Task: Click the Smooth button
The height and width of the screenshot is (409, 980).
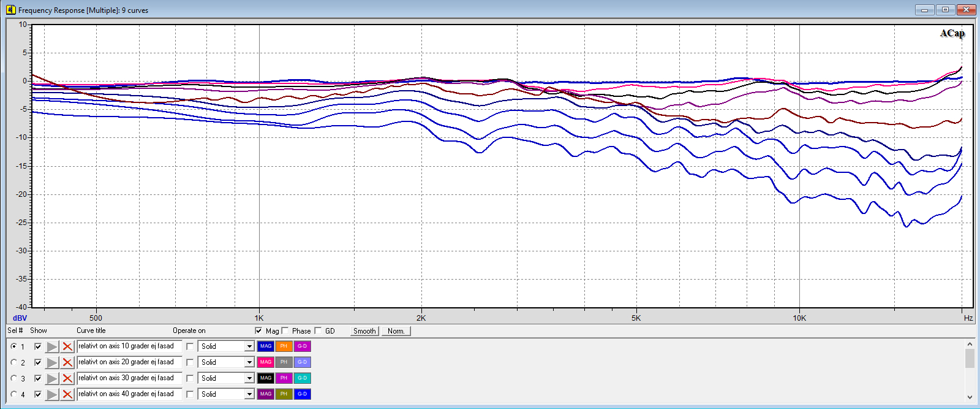Action: [x=364, y=331]
